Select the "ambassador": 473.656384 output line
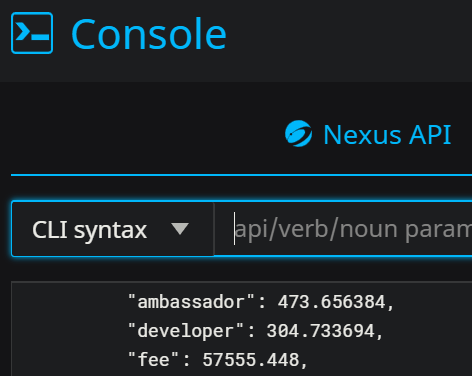The image size is (474, 376). pyautogui.click(x=261, y=302)
